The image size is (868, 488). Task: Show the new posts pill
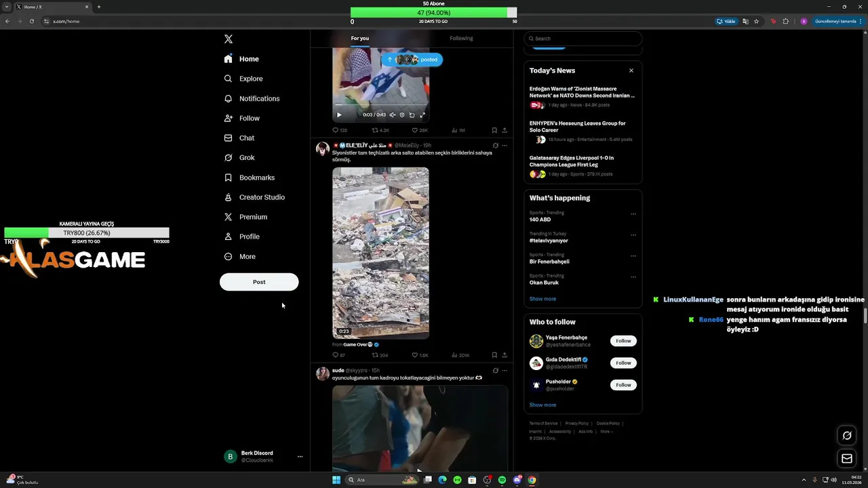412,60
